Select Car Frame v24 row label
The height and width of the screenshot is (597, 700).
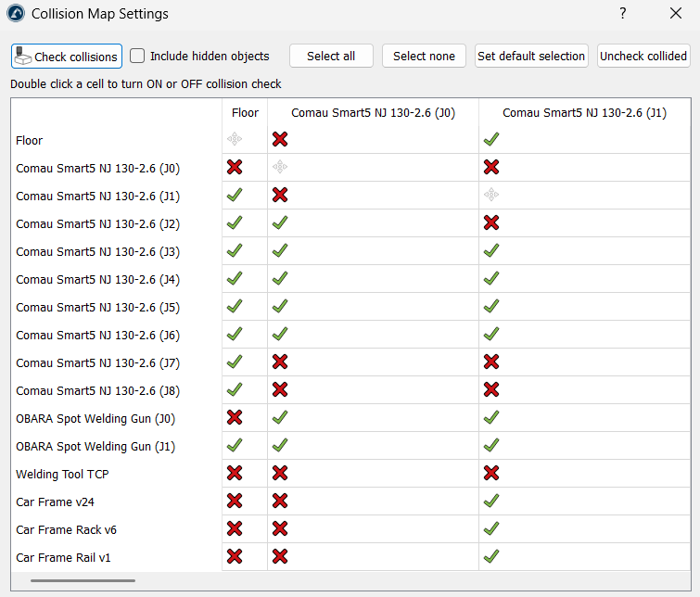coord(55,502)
